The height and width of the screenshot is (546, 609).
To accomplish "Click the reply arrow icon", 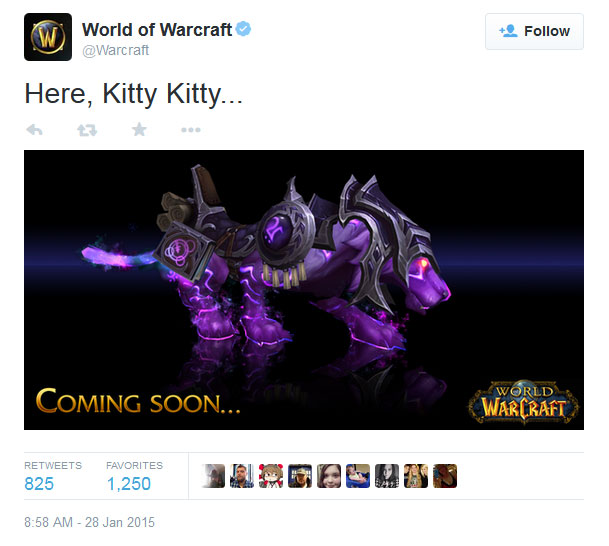I will [34, 130].
